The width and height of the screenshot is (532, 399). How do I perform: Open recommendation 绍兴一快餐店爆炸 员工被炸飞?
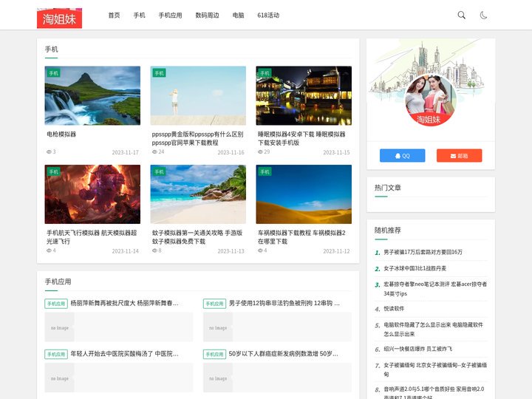point(417,349)
